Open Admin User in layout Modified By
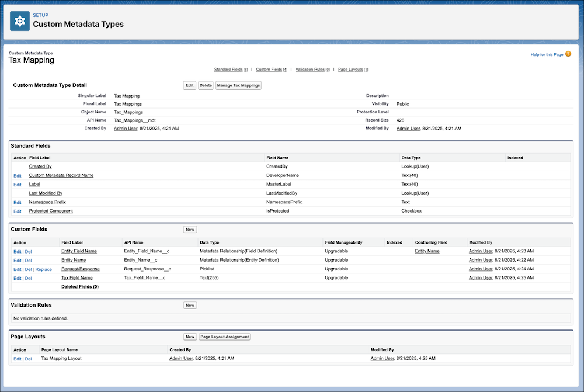Image resolution: width=584 pixels, height=392 pixels. click(382, 359)
